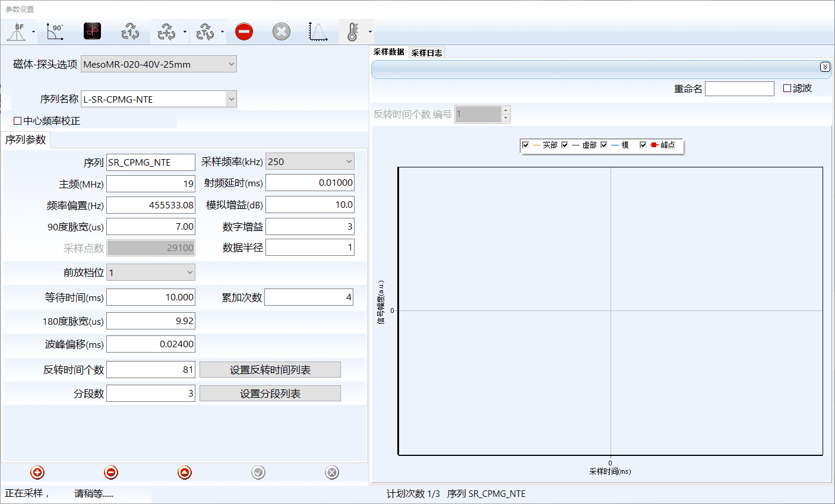Click the 设置分段列表 button
The width and height of the screenshot is (835, 504).
pyautogui.click(x=270, y=394)
